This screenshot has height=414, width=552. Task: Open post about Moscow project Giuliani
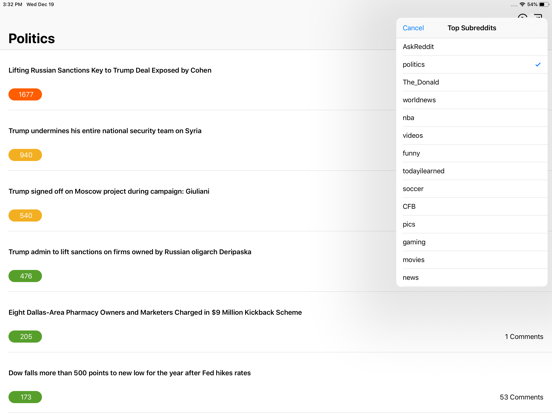(x=109, y=192)
